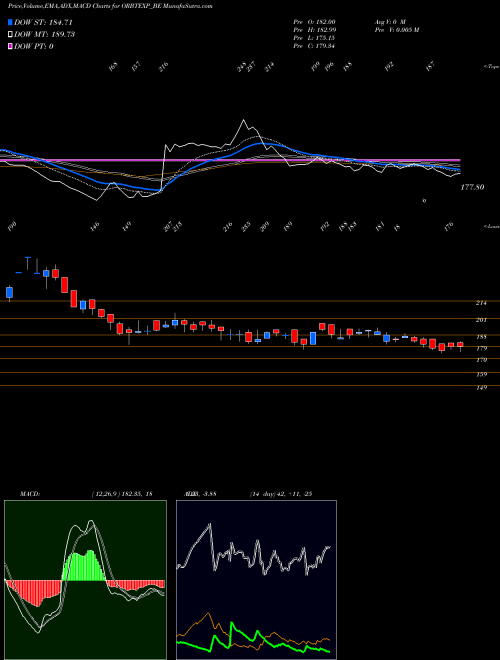
Task: Click the '(12,26,9) 182.33, 18' MACD parameters
Action: point(122,494)
